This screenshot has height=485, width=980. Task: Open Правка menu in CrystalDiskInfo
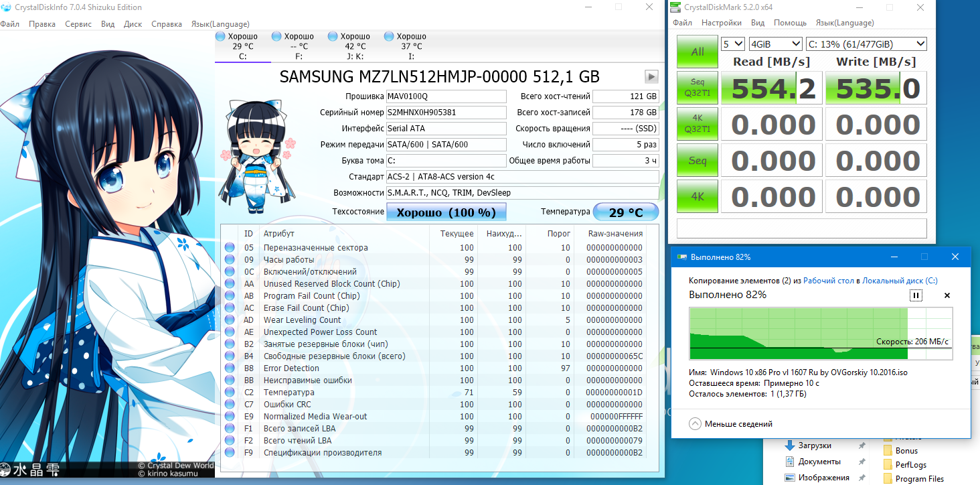(x=42, y=24)
